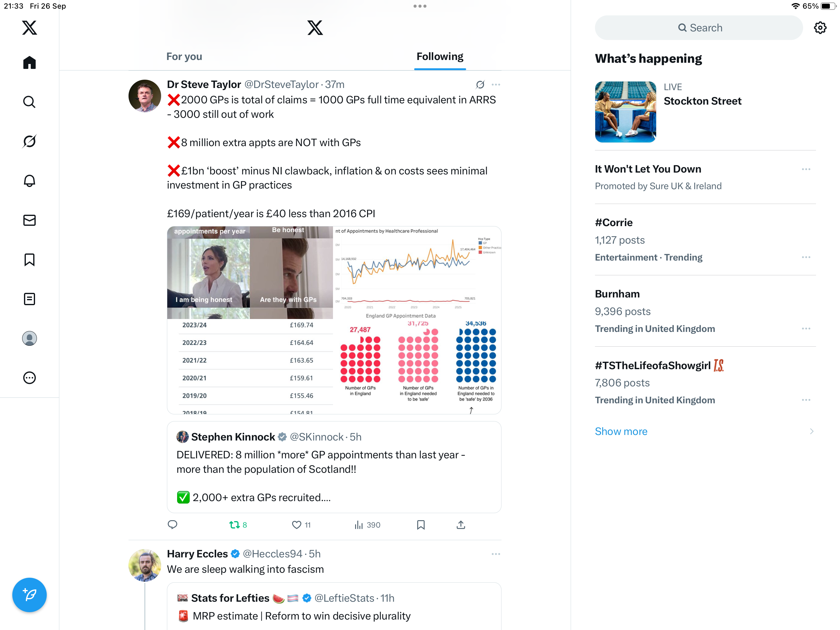Switch to the For you tab

pos(184,57)
